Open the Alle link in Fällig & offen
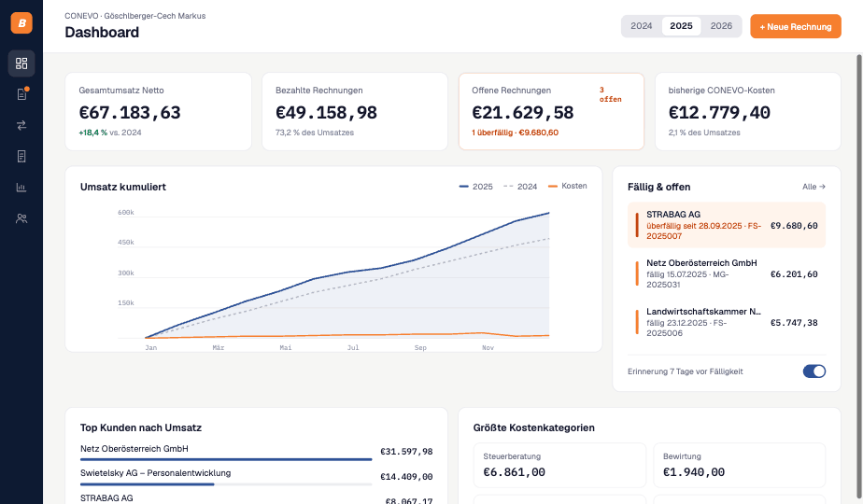 [x=813, y=187]
